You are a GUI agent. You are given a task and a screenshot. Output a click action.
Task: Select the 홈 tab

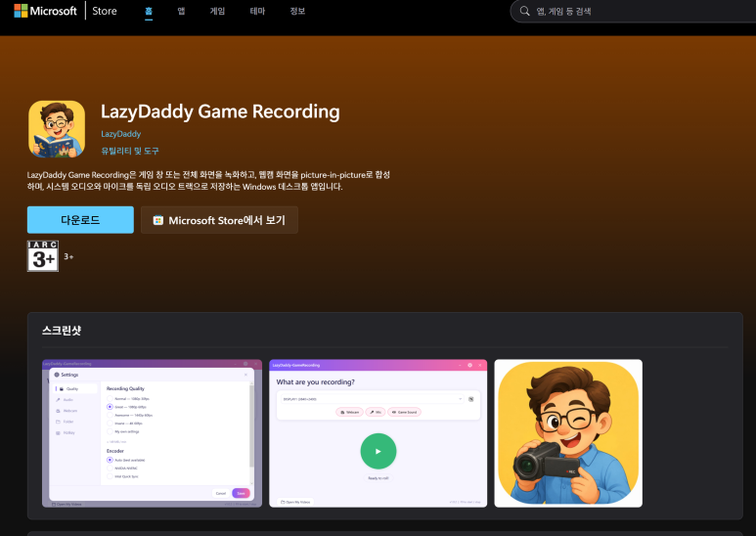[x=149, y=11]
